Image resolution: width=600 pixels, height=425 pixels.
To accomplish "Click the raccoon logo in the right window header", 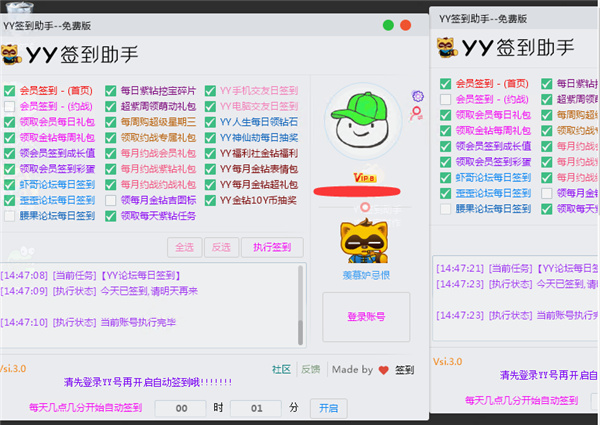I will coord(447,48).
